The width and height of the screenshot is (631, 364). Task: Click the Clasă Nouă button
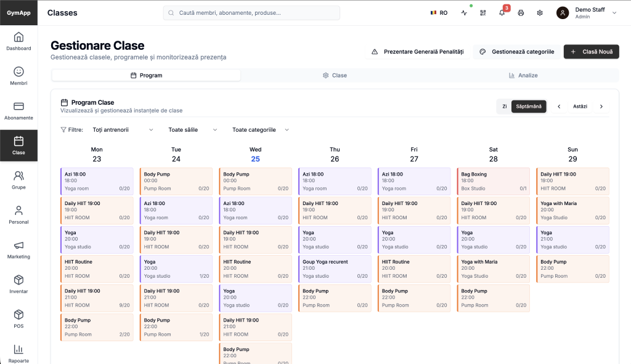coord(591,52)
